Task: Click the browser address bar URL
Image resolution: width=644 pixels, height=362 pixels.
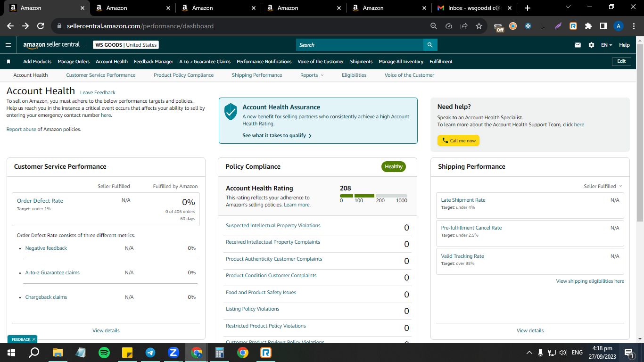Action: pos(140,26)
